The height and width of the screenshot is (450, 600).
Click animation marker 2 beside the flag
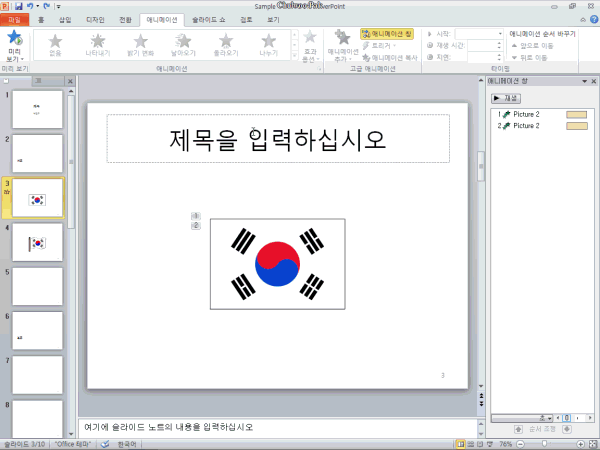click(x=196, y=225)
